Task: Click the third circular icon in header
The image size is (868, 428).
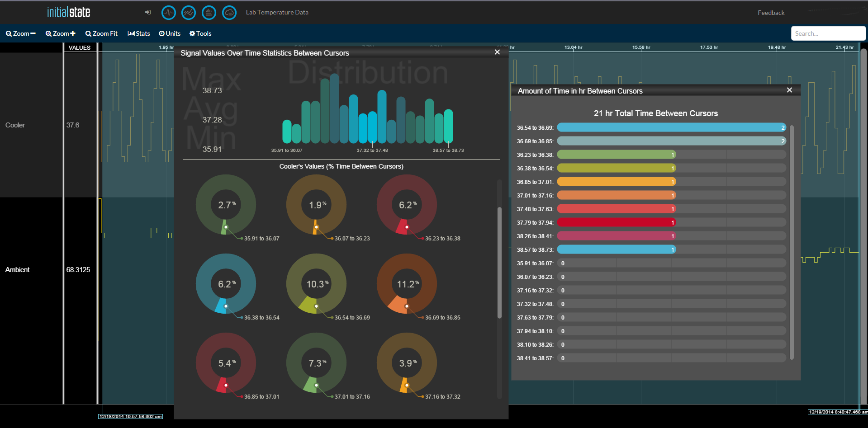Action: tap(209, 13)
